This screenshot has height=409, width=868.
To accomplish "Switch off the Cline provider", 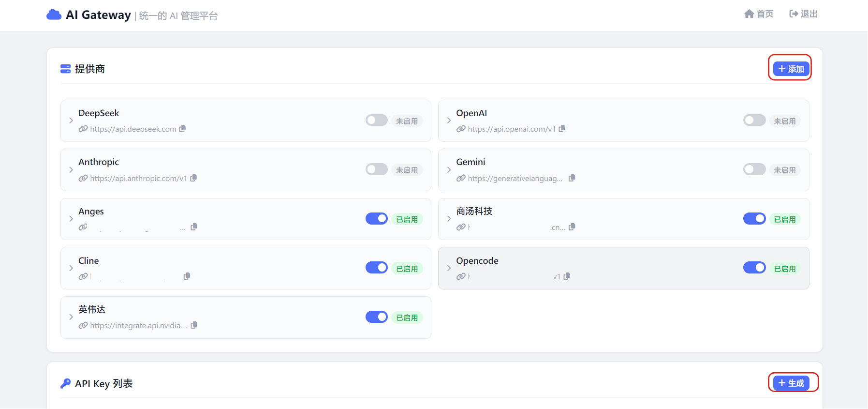I will (377, 268).
